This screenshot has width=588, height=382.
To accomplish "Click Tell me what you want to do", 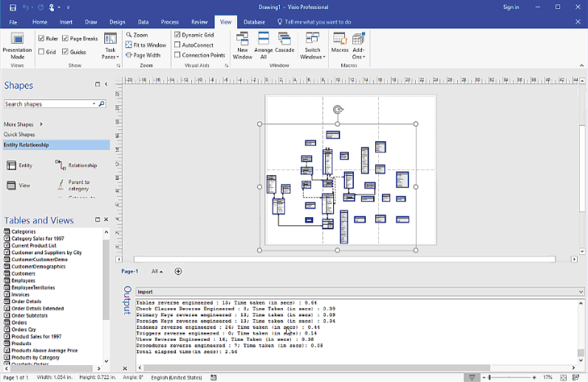I will (x=314, y=22).
